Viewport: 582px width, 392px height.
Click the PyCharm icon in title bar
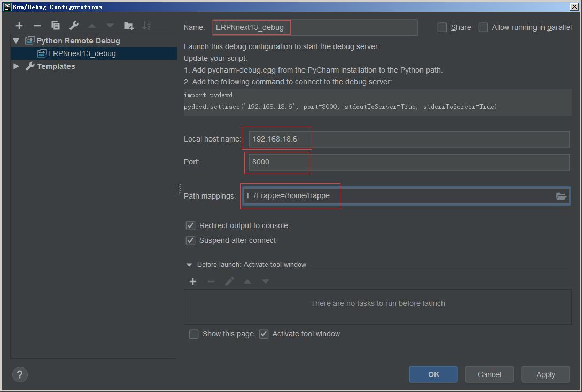7,6
